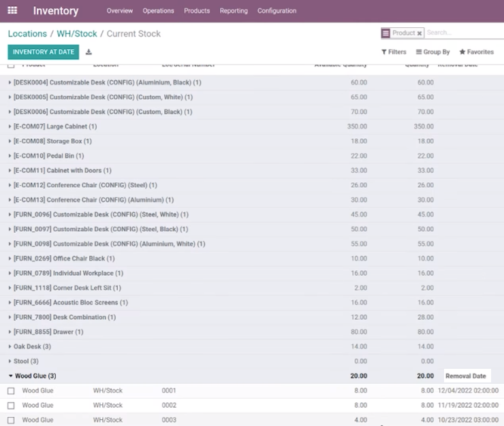This screenshot has width=504, height=426.
Task: Click lot number 0001 cell
Action: point(169,391)
